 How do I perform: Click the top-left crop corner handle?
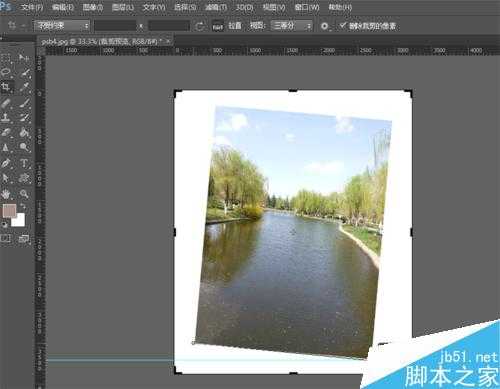(x=178, y=93)
